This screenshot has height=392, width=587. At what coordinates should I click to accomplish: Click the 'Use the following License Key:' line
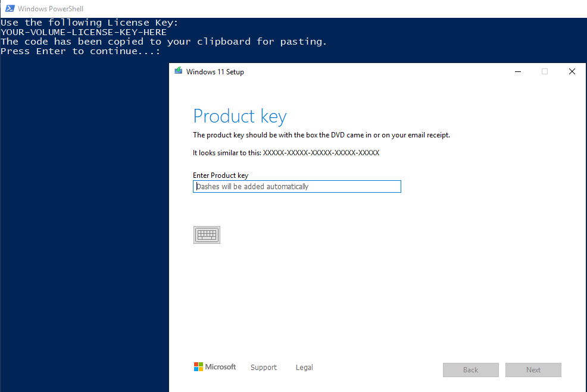(x=89, y=23)
